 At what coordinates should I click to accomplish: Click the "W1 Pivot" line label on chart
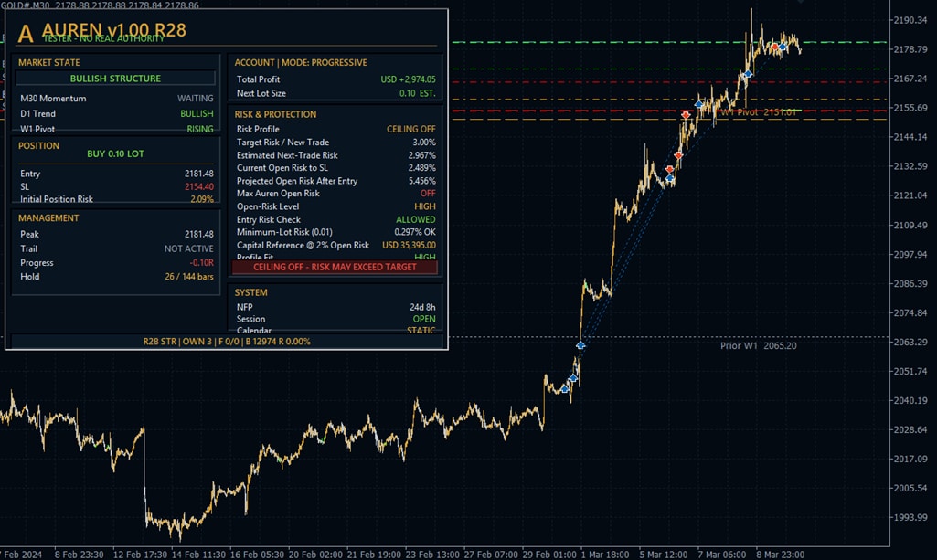759,112
